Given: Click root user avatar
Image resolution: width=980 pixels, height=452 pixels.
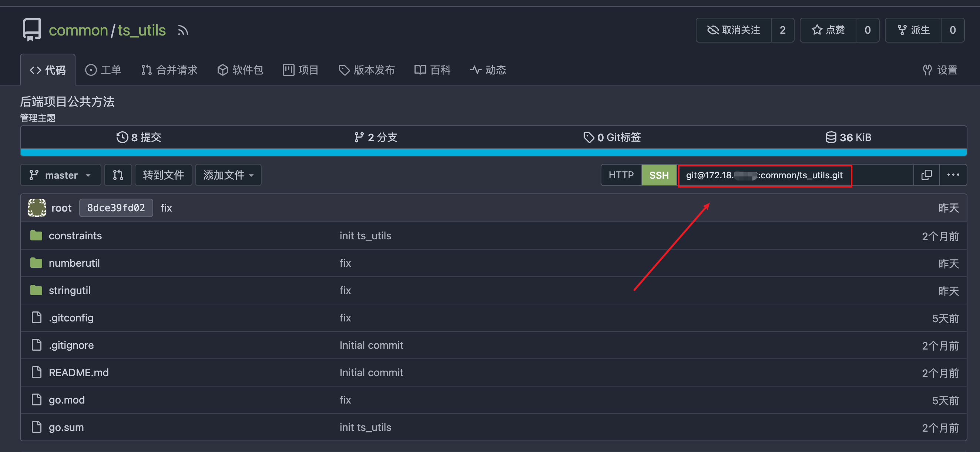Looking at the screenshot, I should (37, 208).
